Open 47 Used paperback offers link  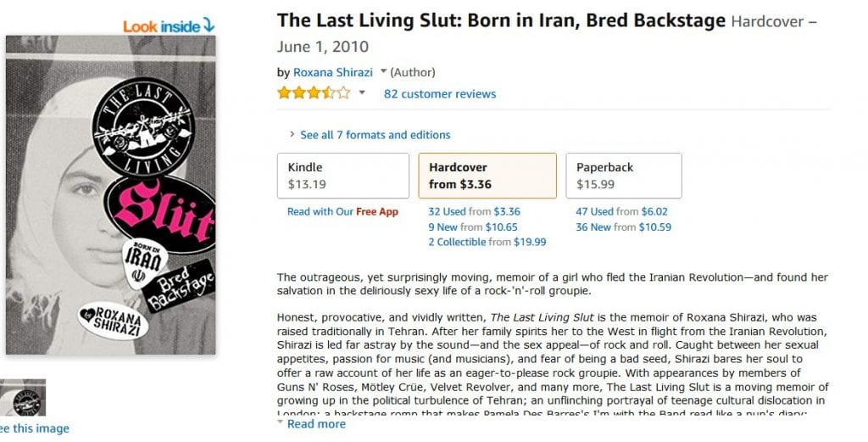pos(594,212)
